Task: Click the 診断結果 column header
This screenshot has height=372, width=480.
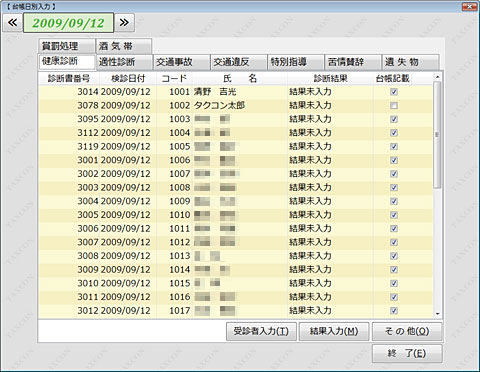Action: 330,78
